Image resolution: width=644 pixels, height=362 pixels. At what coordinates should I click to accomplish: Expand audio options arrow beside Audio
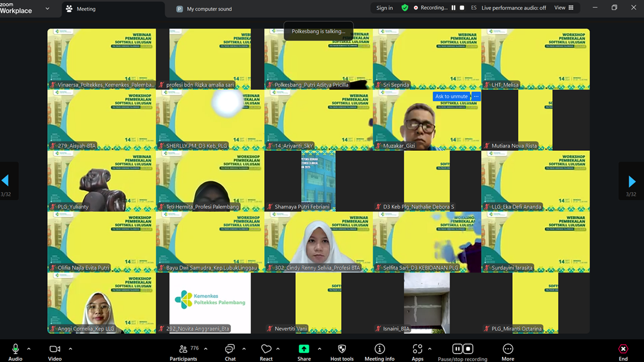pos(30,349)
